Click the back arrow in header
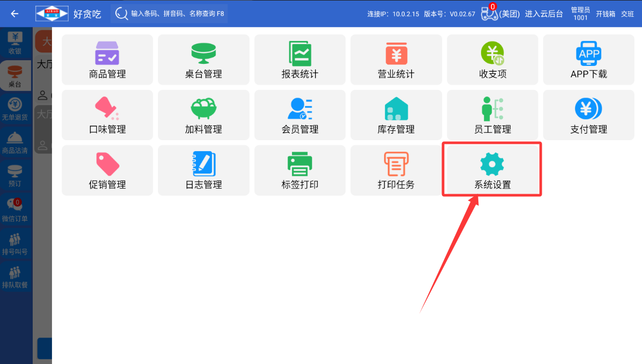This screenshot has width=642, height=364. 15,14
